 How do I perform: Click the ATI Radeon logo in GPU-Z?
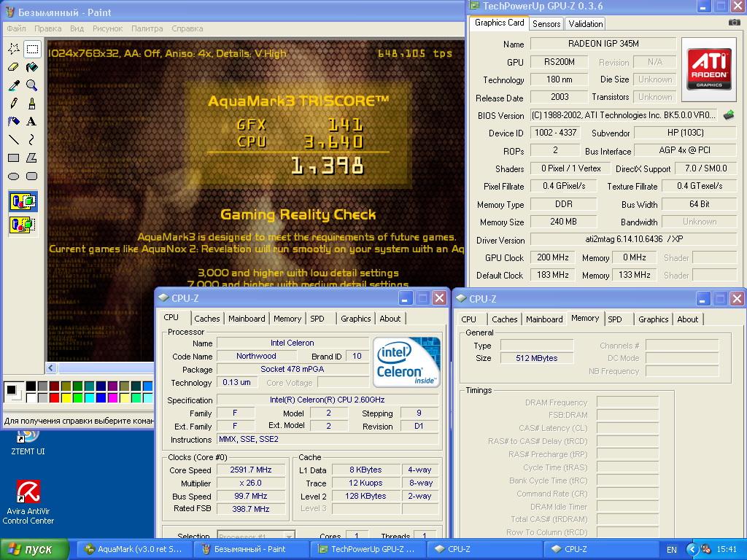709,69
